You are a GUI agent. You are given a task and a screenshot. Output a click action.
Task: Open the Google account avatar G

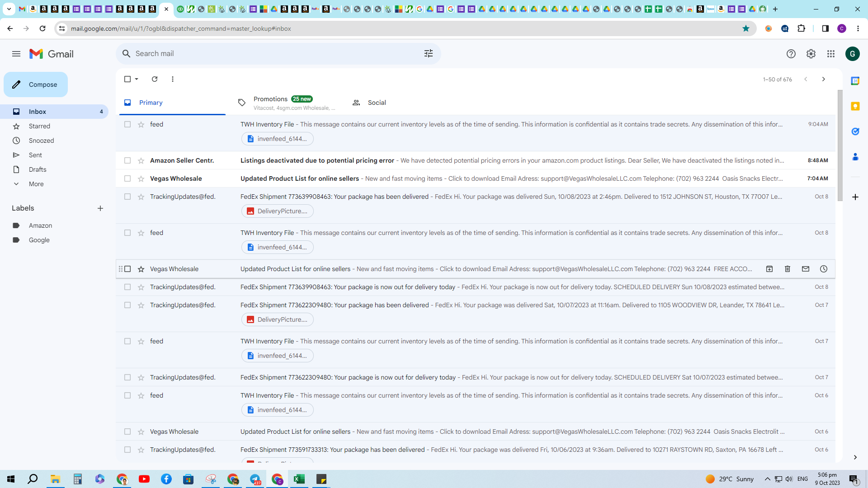(x=852, y=54)
